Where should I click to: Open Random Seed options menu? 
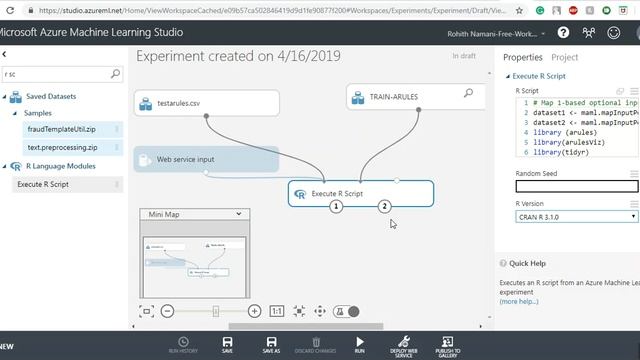(x=634, y=174)
